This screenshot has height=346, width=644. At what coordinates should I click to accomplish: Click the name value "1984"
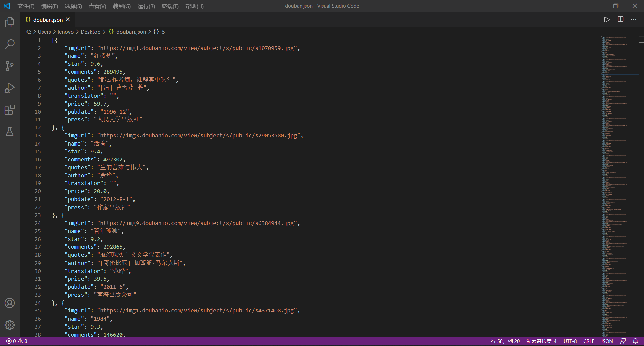pyautogui.click(x=100, y=319)
